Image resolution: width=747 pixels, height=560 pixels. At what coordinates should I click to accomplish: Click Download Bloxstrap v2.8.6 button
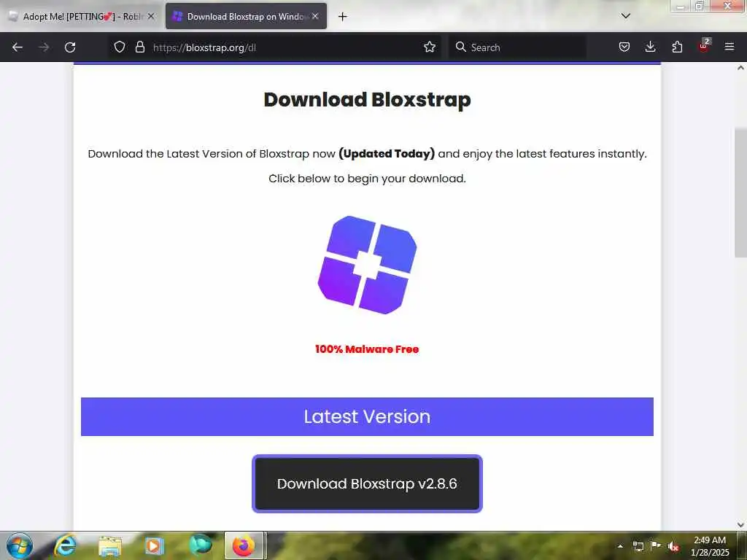click(367, 484)
